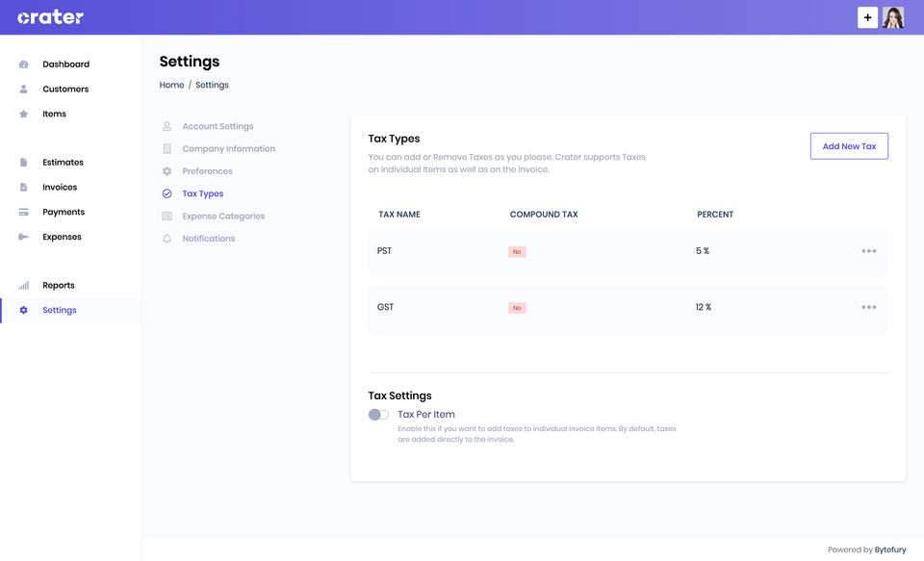The height and width of the screenshot is (561, 924).
Task: Click the Items star icon
Action: [x=23, y=114]
